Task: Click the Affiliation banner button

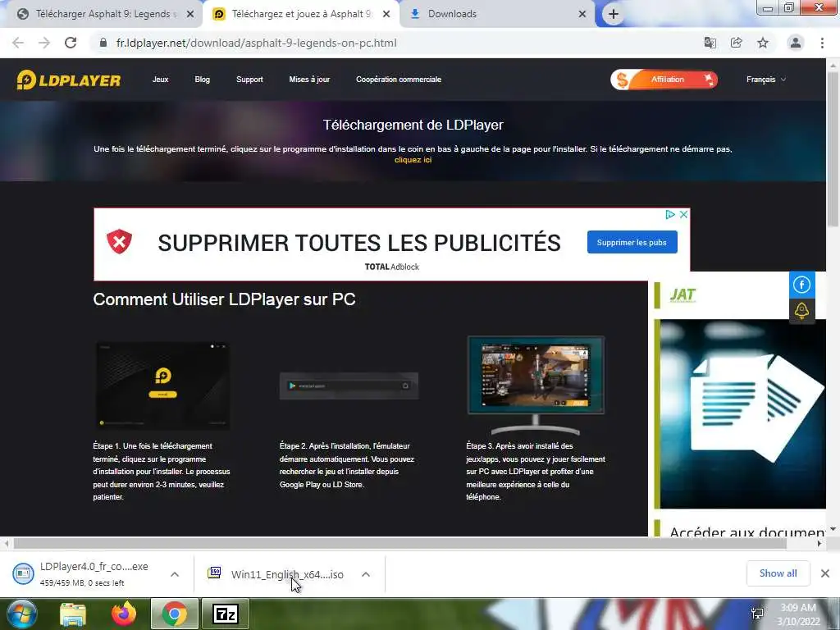Action: (x=664, y=80)
